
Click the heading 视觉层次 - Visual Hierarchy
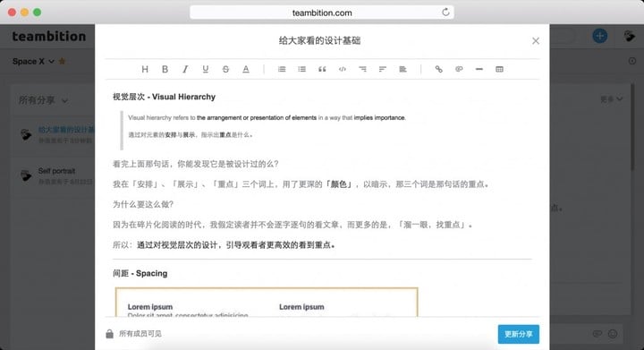pos(164,97)
